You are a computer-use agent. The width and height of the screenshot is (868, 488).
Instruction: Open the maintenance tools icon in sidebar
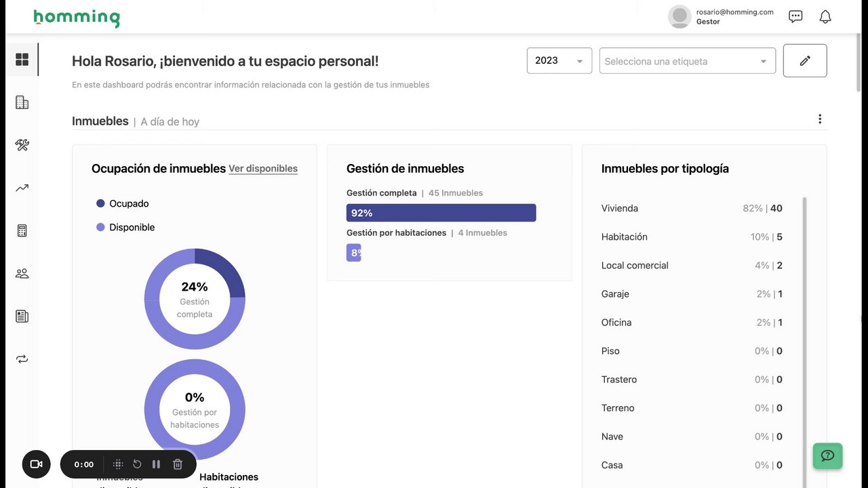pyautogui.click(x=22, y=145)
